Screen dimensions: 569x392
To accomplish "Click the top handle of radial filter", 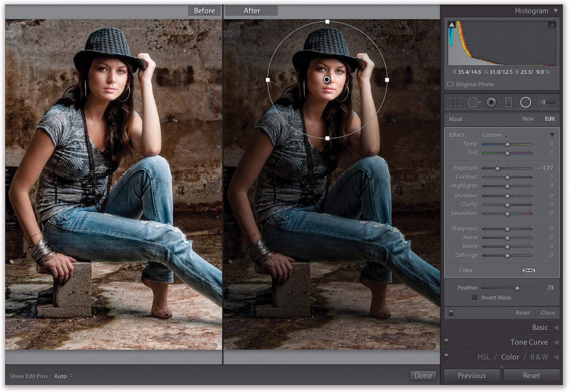I will [x=327, y=22].
